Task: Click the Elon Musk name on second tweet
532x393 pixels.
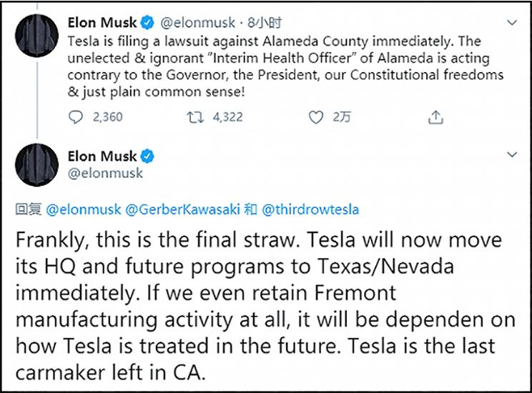Action: tap(101, 156)
